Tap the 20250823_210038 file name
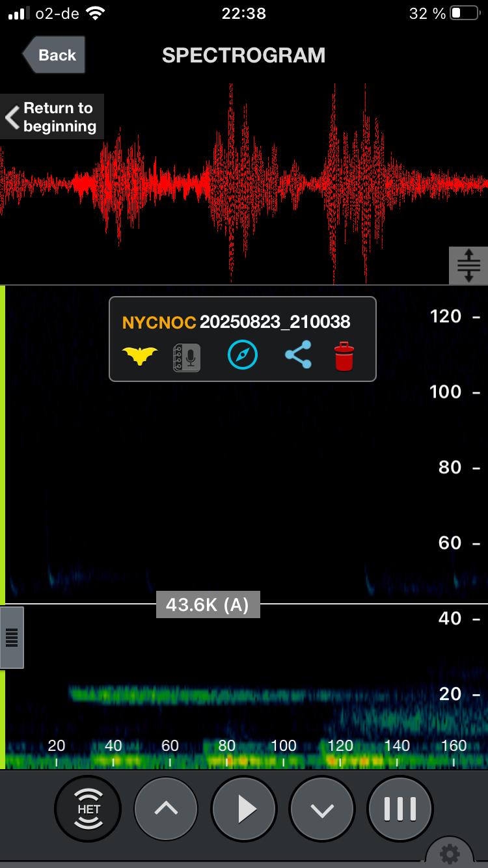This screenshot has height=868, width=488. click(x=275, y=322)
